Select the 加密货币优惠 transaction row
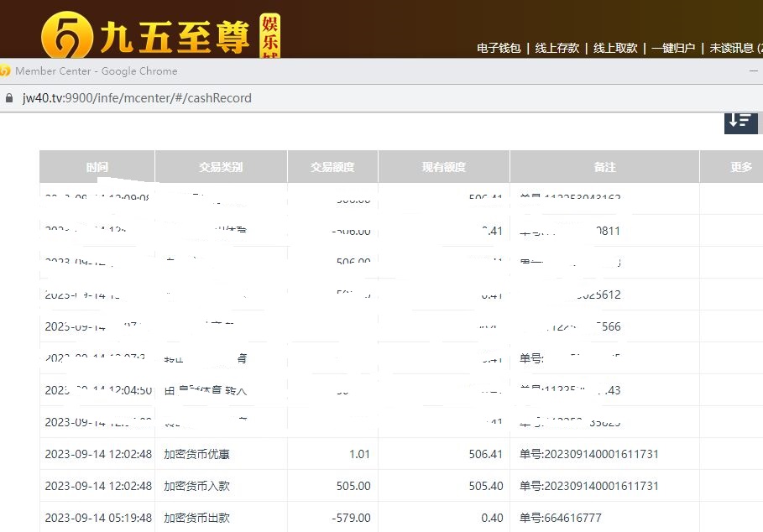The image size is (763, 532). pyautogui.click(x=196, y=454)
